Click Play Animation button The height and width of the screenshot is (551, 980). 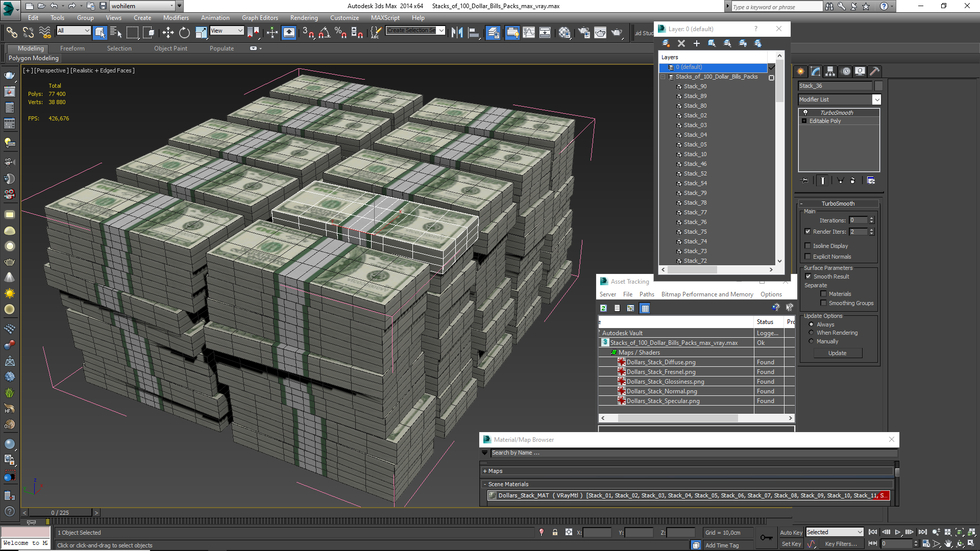(897, 532)
